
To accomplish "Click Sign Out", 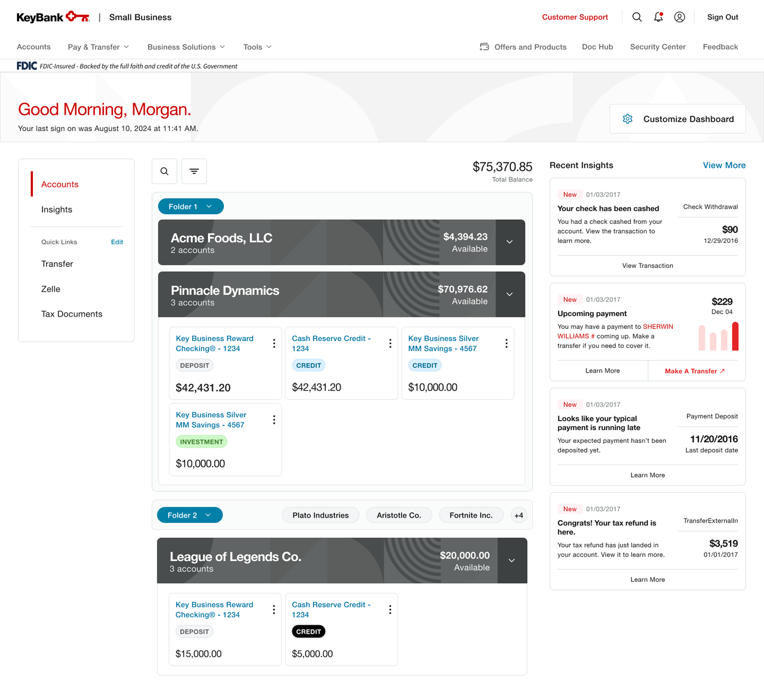I will point(722,17).
